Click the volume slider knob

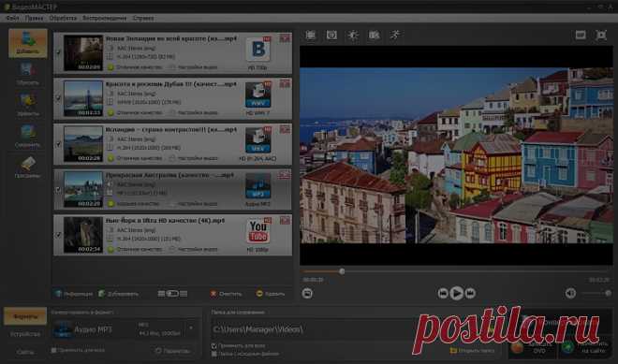pyautogui.click(x=608, y=293)
